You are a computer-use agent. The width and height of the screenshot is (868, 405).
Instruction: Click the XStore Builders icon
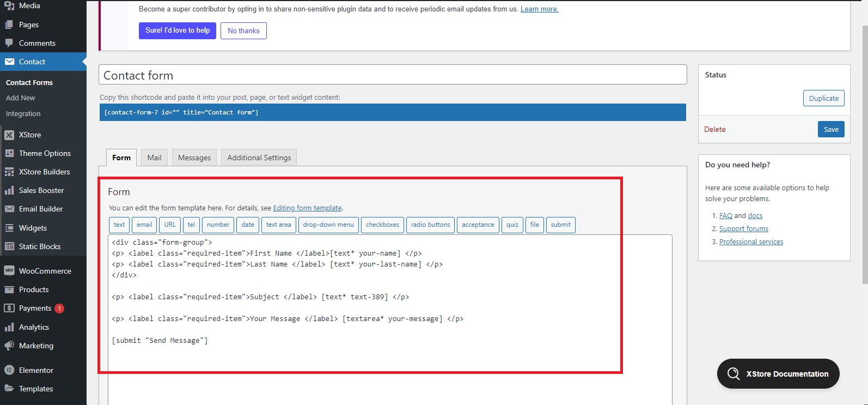pos(9,172)
